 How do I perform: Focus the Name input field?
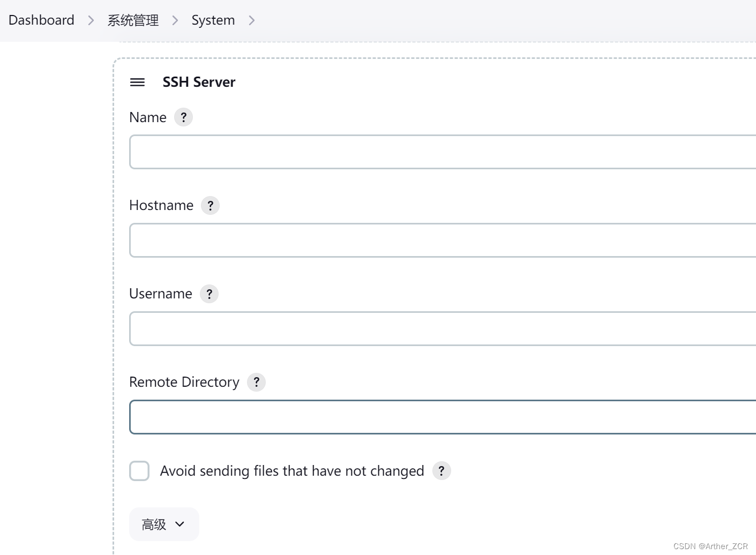pos(443,152)
